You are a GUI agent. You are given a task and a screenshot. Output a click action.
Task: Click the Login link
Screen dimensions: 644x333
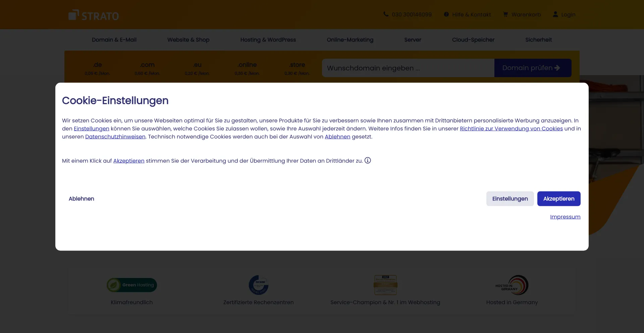(x=568, y=15)
